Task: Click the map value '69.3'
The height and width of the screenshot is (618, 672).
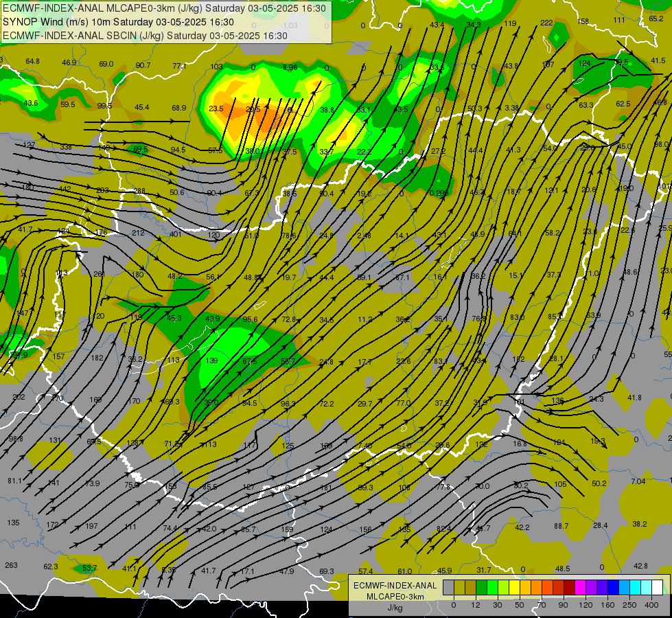Action: tap(327, 571)
